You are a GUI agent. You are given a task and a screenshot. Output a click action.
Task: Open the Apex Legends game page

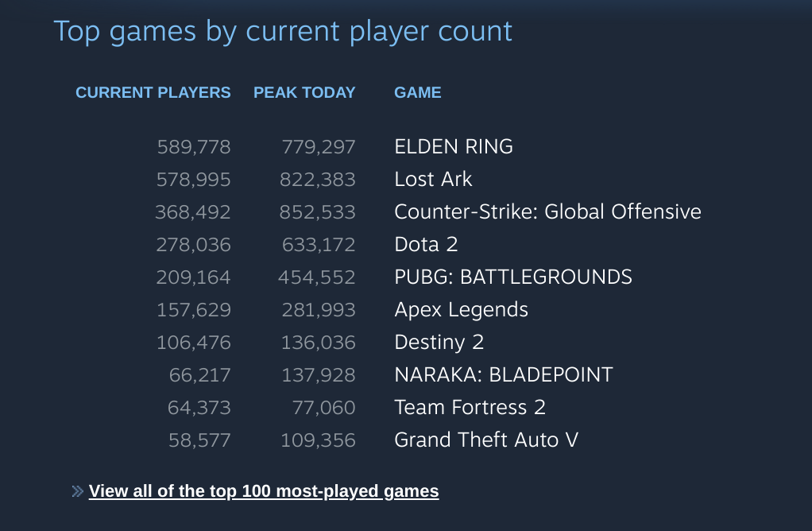(461, 309)
